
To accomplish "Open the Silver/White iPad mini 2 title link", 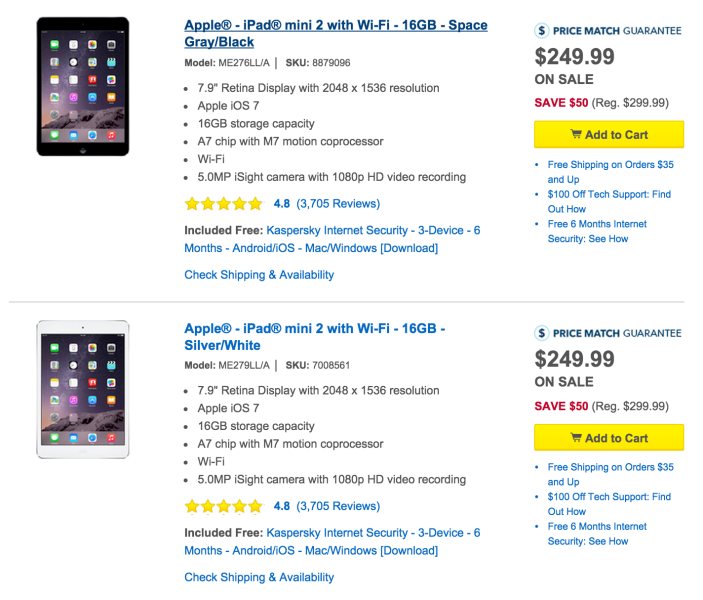I will click(314, 336).
